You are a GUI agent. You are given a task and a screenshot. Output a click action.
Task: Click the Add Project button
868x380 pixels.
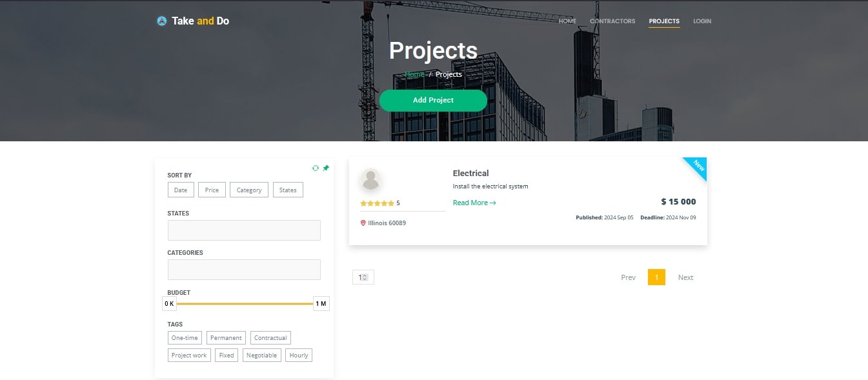pyautogui.click(x=433, y=101)
